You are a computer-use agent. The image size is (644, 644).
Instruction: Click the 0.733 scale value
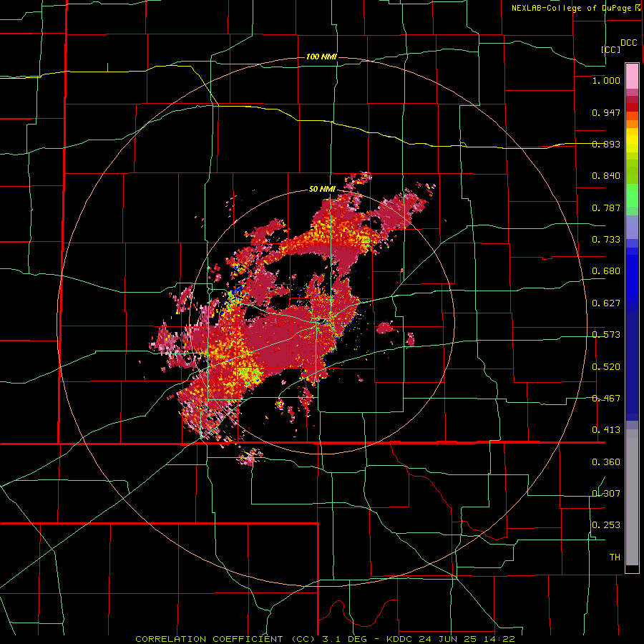606,240
